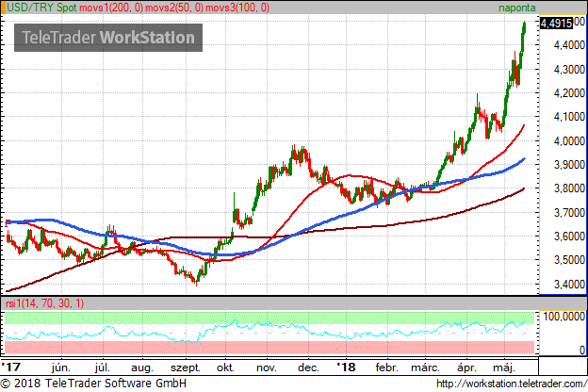The height and width of the screenshot is (392, 588).
Task: Click the RSI 100,0000 scale label
Action: [564, 317]
